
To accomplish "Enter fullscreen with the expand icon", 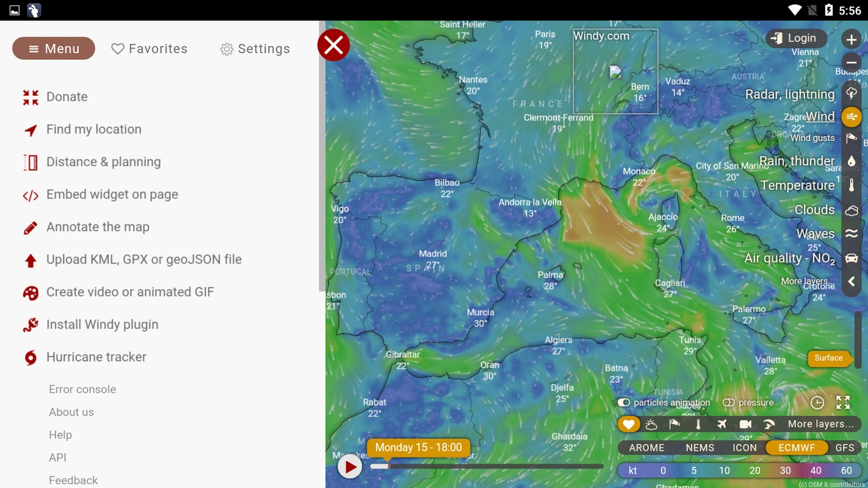I will 843,403.
